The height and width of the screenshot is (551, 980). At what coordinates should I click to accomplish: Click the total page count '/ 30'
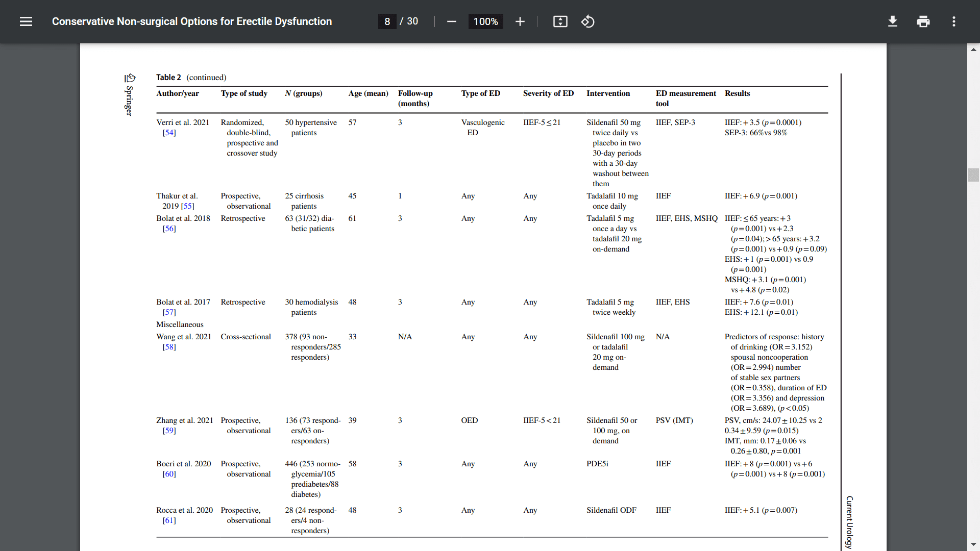click(x=409, y=21)
